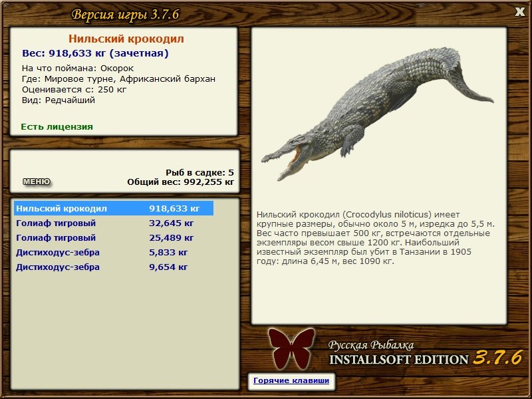The height and width of the screenshot is (399, 532).
Task: Click the Есть лицензия green label
Action: pyautogui.click(x=57, y=126)
